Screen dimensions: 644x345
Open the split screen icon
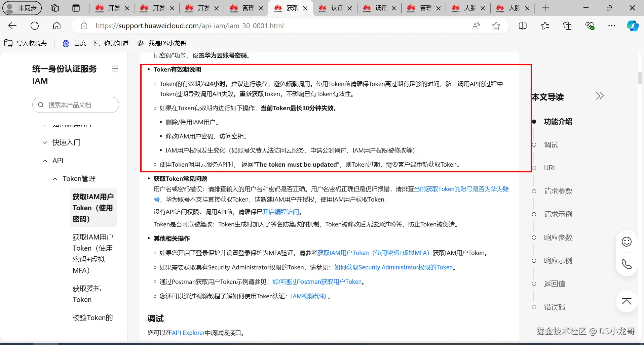[x=523, y=26]
